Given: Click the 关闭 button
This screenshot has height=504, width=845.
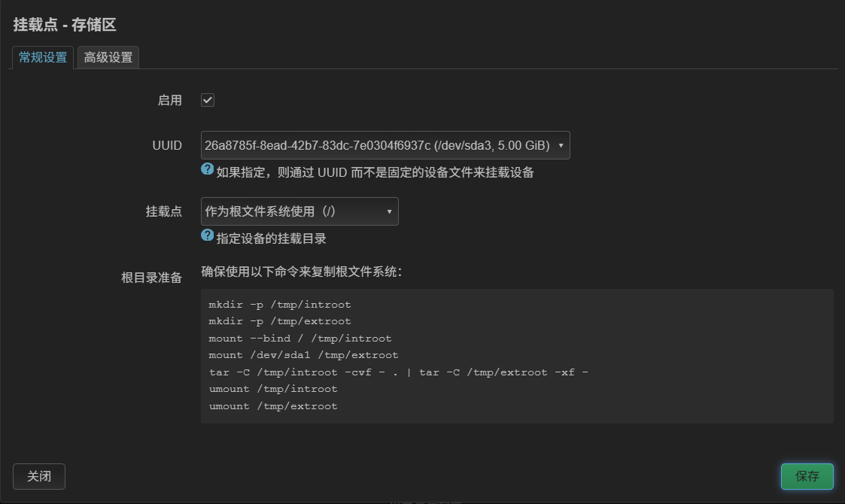Looking at the screenshot, I should point(39,477).
